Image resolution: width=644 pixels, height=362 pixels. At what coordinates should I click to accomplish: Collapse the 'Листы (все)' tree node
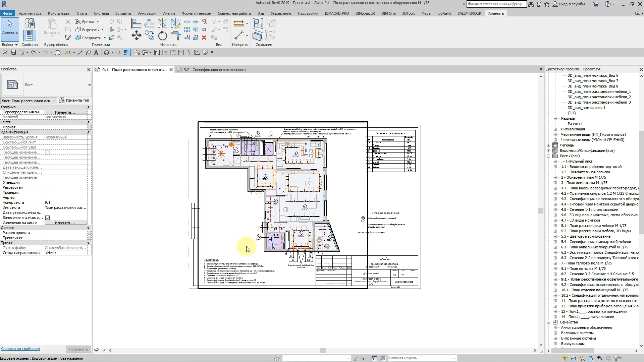click(549, 156)
